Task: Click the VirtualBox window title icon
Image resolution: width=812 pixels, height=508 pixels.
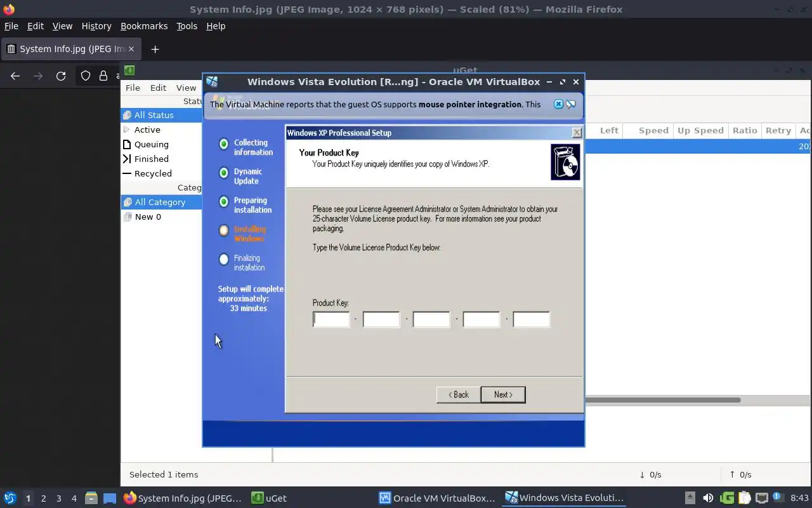Action: [213, 82]
